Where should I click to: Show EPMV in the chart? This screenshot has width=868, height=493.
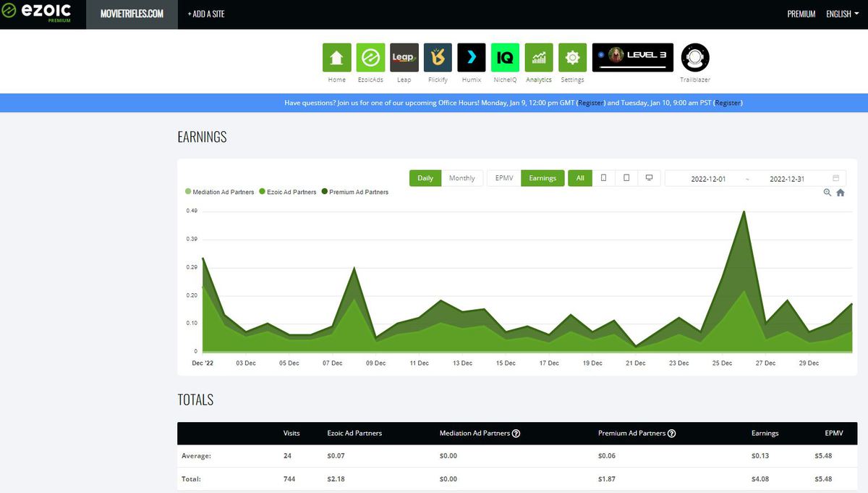tap(504, 178)
